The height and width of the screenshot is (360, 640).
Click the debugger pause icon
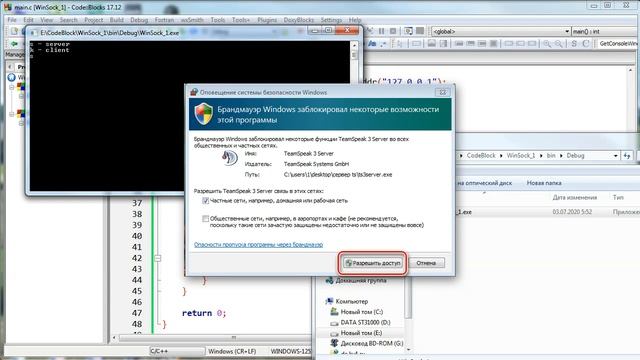pos(382,31)
